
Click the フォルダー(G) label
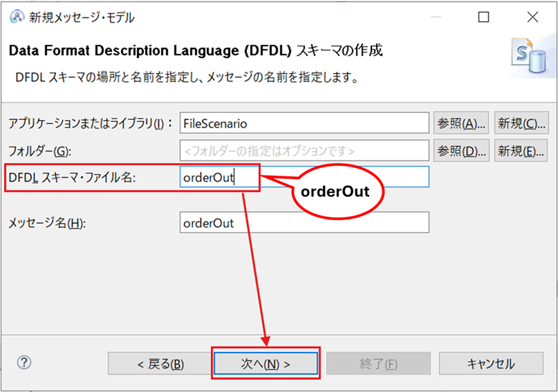40,151
